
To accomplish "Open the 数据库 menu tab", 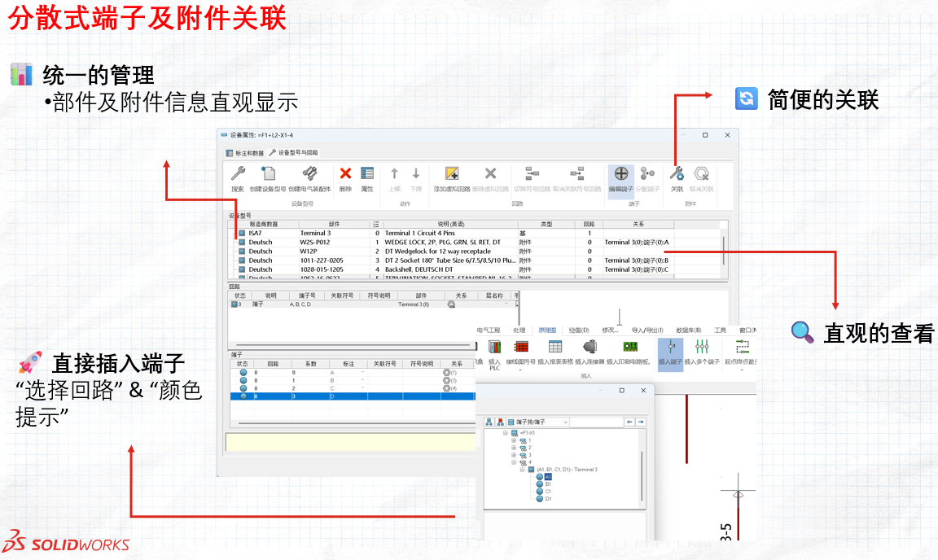I will 688,330.
